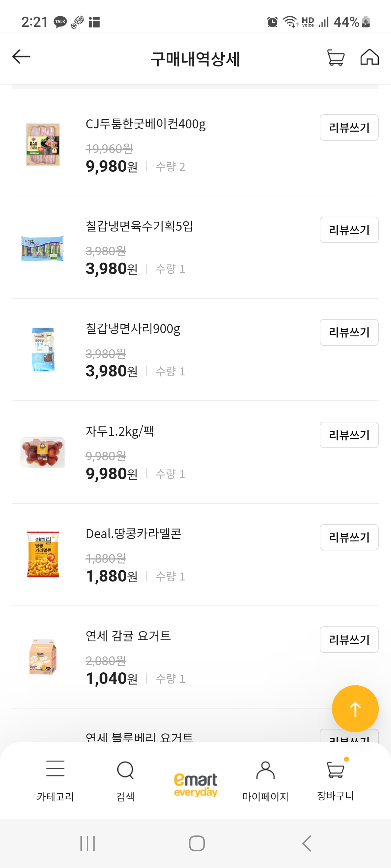Open the 카테고리 menu in bottom bar
This screenshot has width=391, height=868.
coord(55,781)
